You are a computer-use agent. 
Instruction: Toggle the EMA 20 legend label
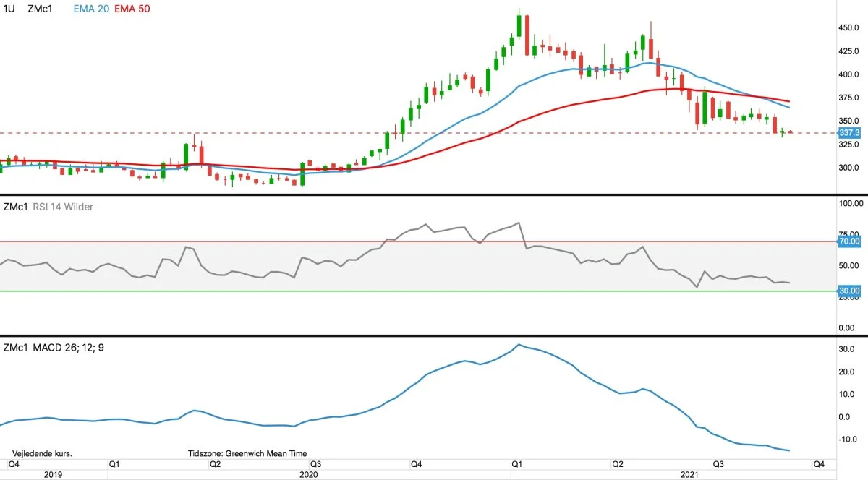click(92, 9)
